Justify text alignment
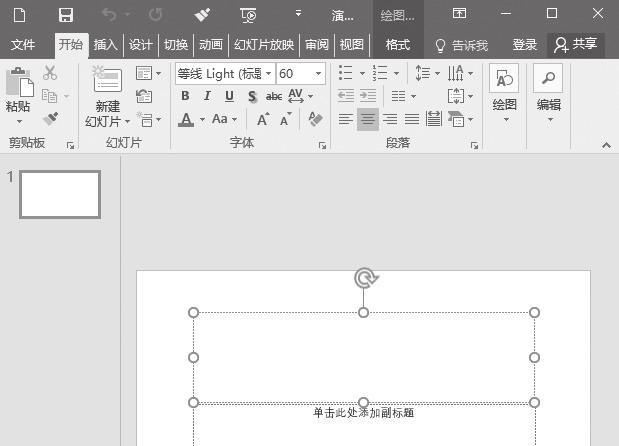The image size is (619, 446). point(412,119)
